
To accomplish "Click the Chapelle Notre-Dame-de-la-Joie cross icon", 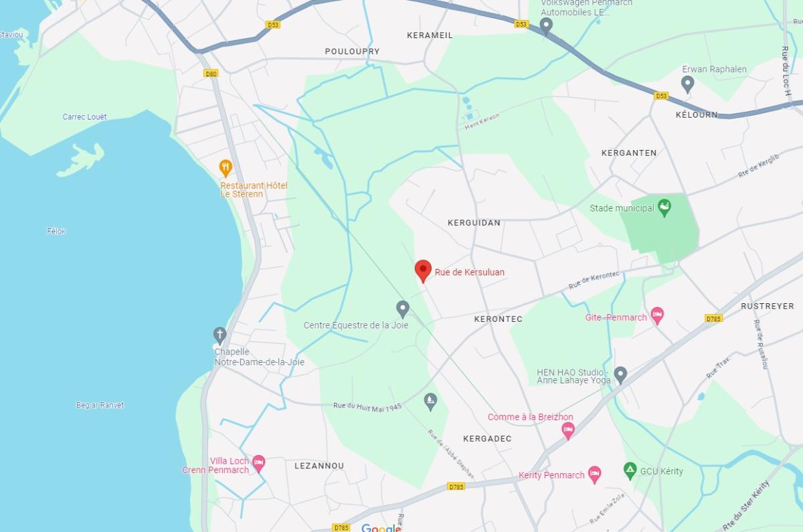I will 219,335.
